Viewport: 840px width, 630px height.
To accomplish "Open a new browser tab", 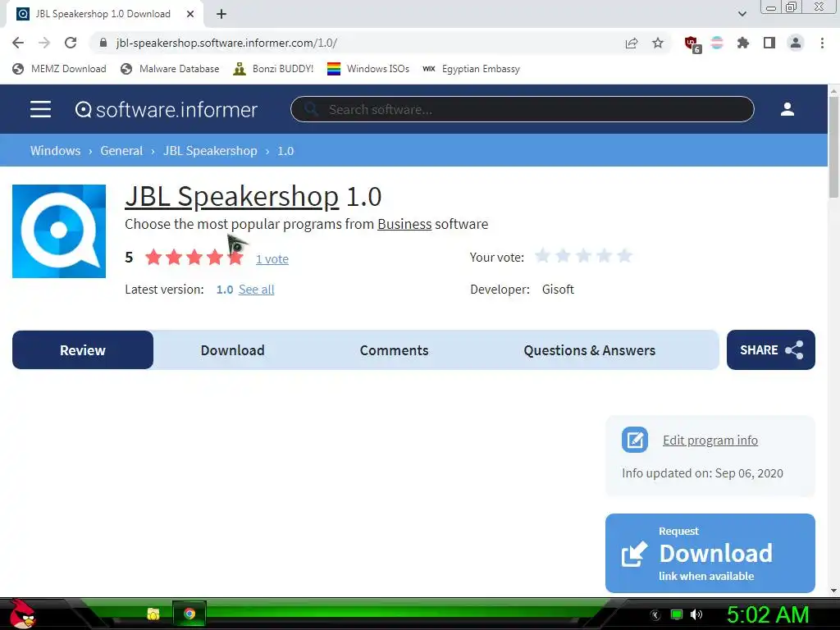I will pos(221,14).
